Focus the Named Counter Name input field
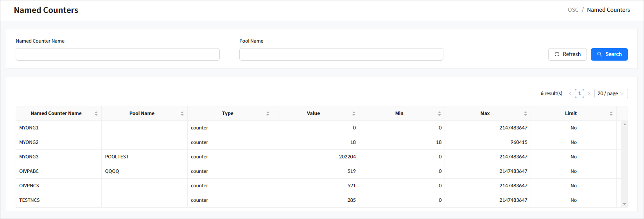The width and height of the screenshot is (644, 219). click(x=117, y=54)
